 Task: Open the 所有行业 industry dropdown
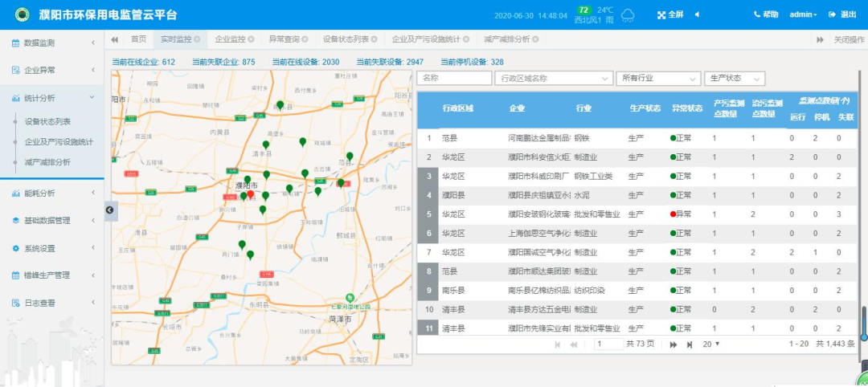pos(658,79)
